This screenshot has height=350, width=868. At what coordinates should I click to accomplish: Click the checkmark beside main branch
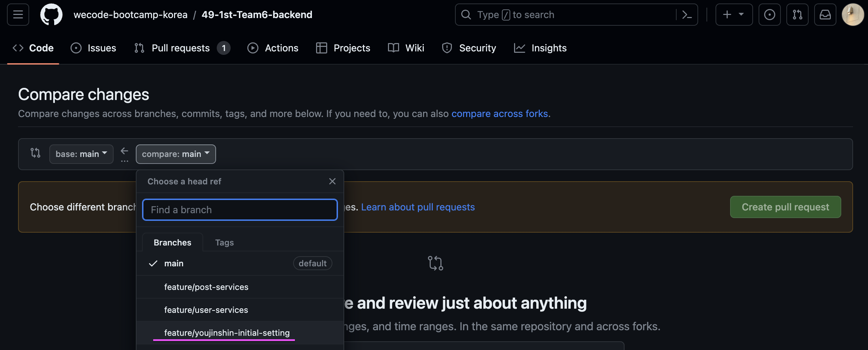click(153, 263)
